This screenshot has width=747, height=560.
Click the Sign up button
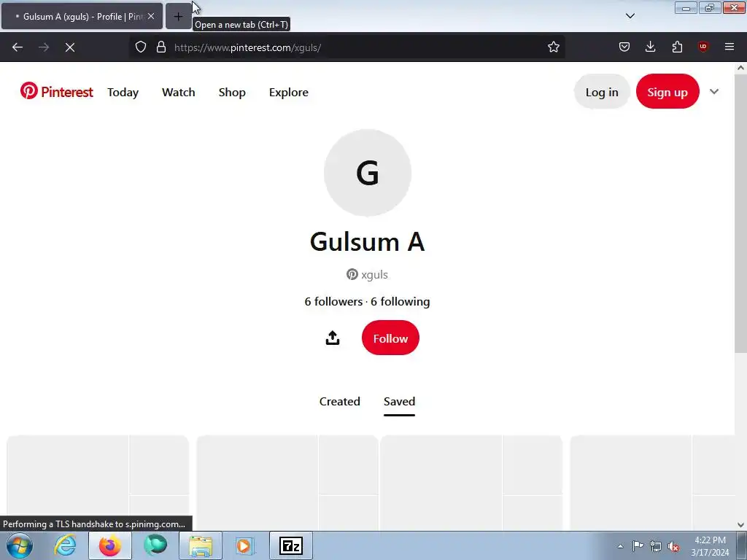tap(667, 91)
